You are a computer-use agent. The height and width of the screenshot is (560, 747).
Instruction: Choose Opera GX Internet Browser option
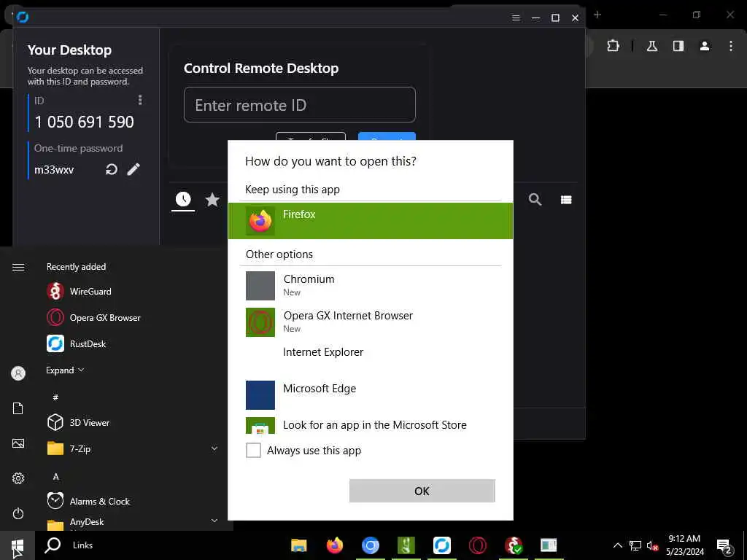[x=370, y=322]
